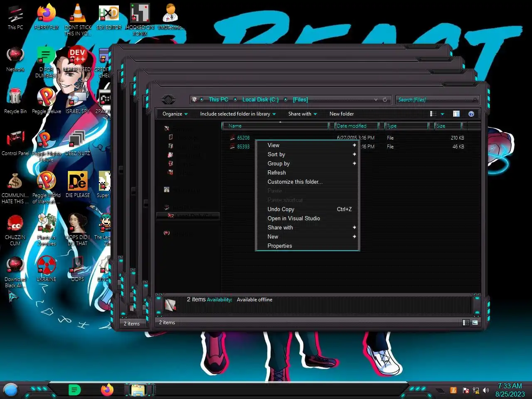Choose Refresh from the context menu
Image resolution: width=532 pixels, height=399 pixels.
click(308, 172)
